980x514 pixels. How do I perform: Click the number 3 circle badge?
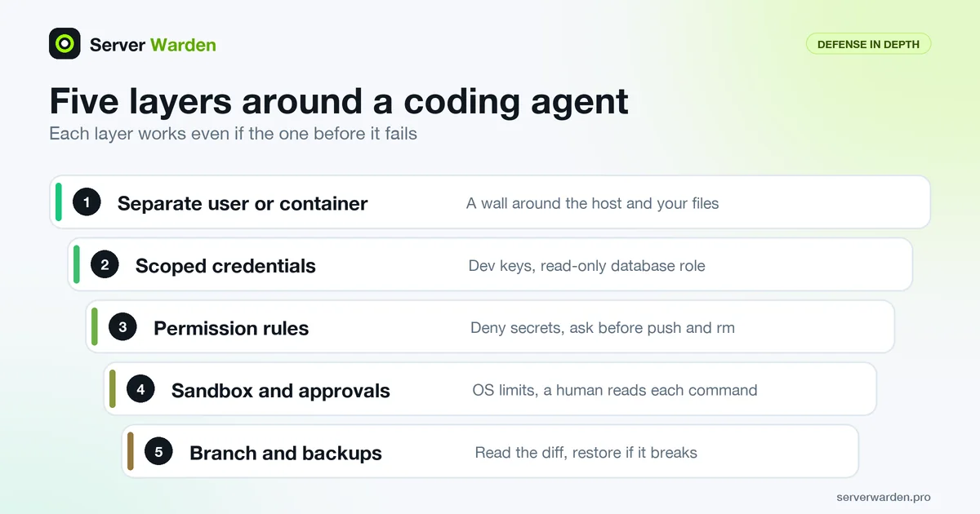[122, 327]
